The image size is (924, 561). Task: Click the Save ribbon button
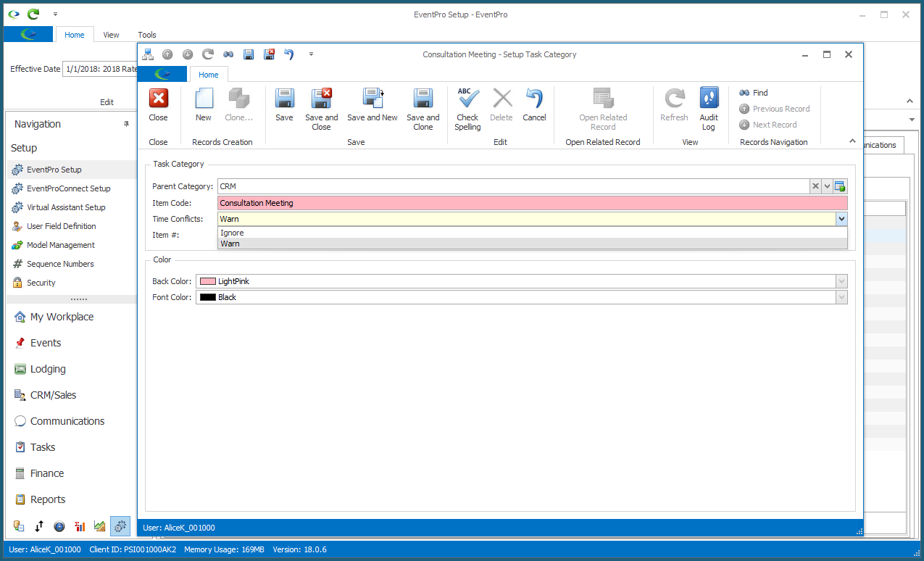point(284,104)
